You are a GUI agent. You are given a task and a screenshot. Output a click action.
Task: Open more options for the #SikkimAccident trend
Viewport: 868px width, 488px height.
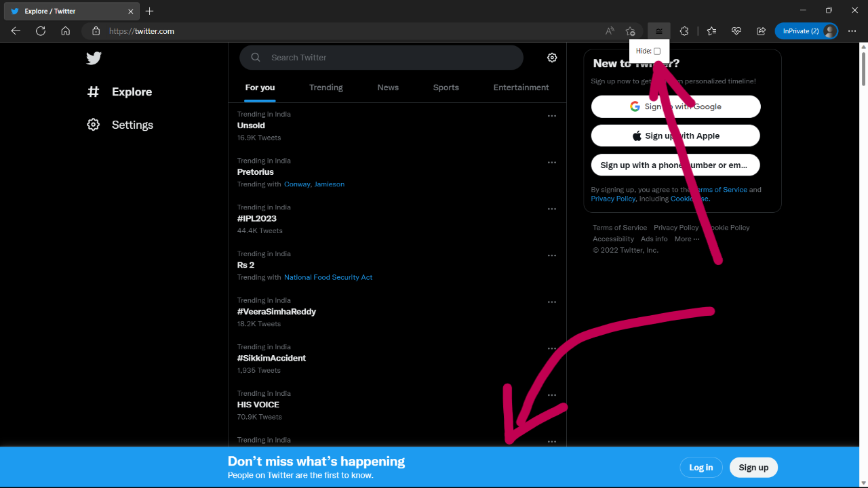tap(551, 348)
